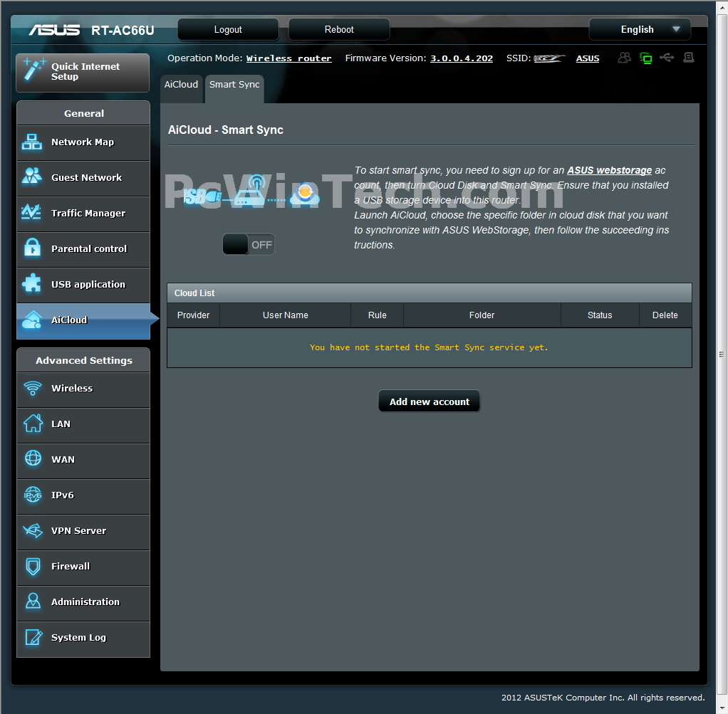
Task: Click the Logout button
Action: (x=228, y=29)
